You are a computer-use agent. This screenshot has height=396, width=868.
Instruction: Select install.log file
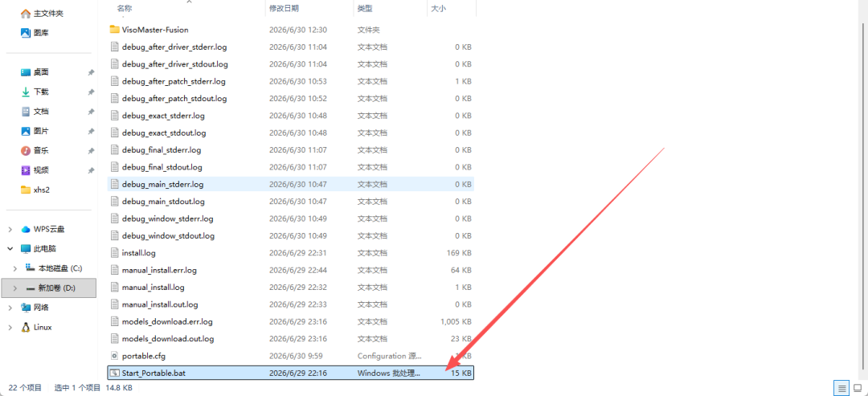pos(291,253)
